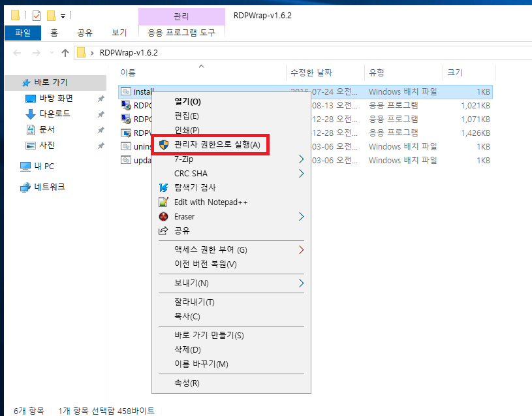Select the 관리 contextual tab header
532x416 pixels.
(x=181, y=16)
